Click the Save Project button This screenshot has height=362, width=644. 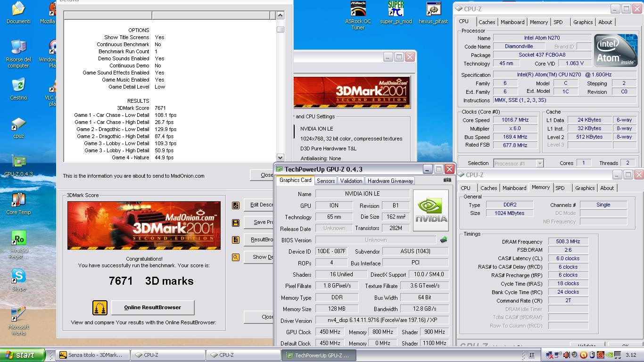point(259,222)
